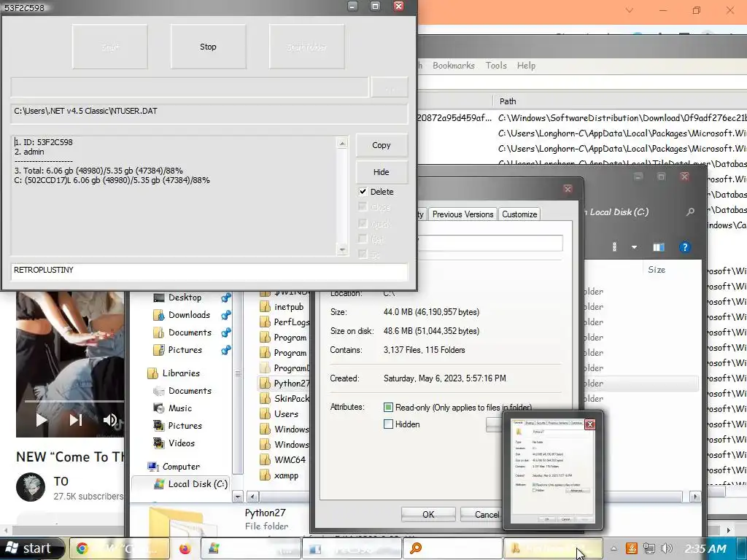747x560 pixels.
Task: Click the system tray volume icon
Action: 667,548
